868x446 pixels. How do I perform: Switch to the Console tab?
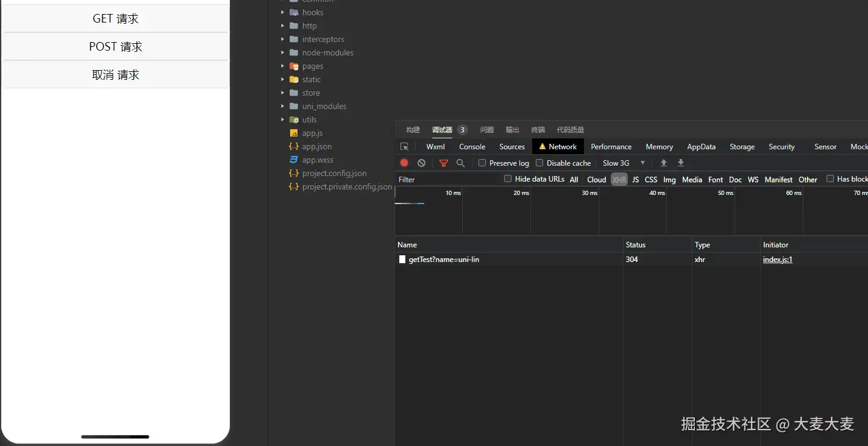[x=472, y=147]
